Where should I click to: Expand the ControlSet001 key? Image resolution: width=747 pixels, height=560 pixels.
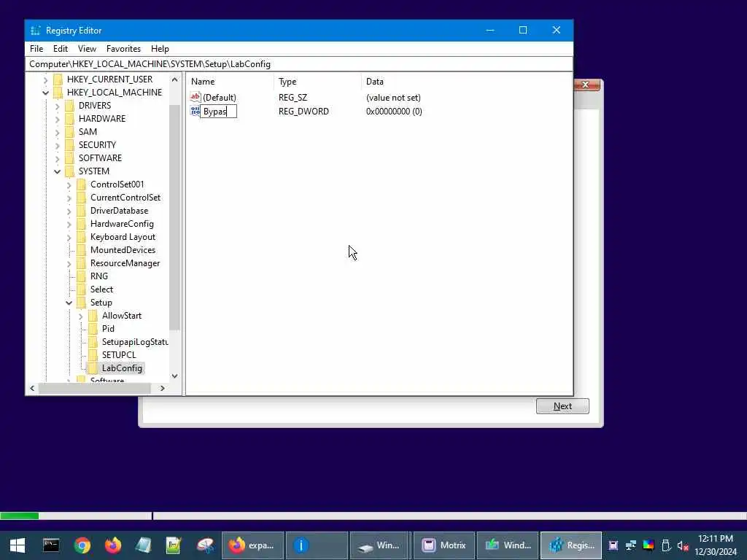pos(69,184)
